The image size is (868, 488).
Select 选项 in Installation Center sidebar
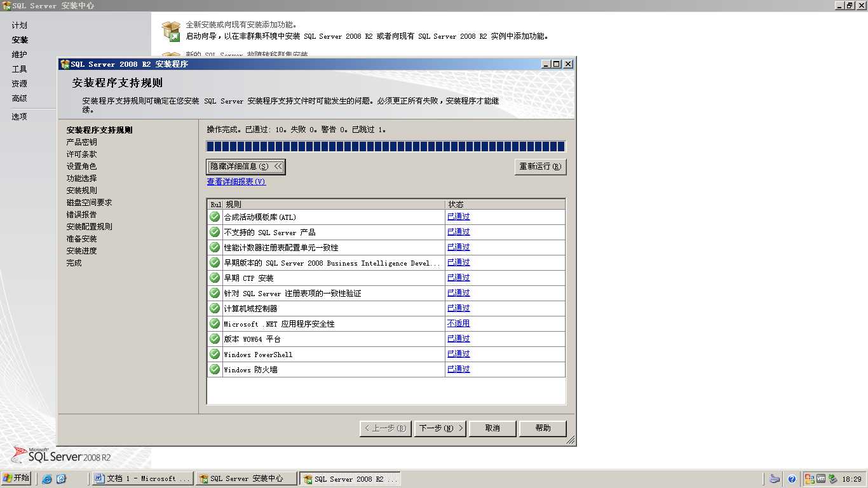point(20,117)
